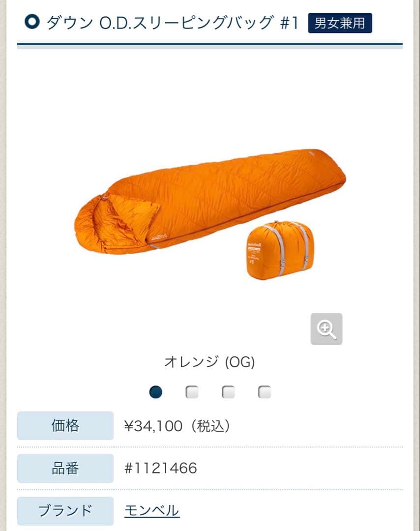Select the second color option

click(192, 392)
